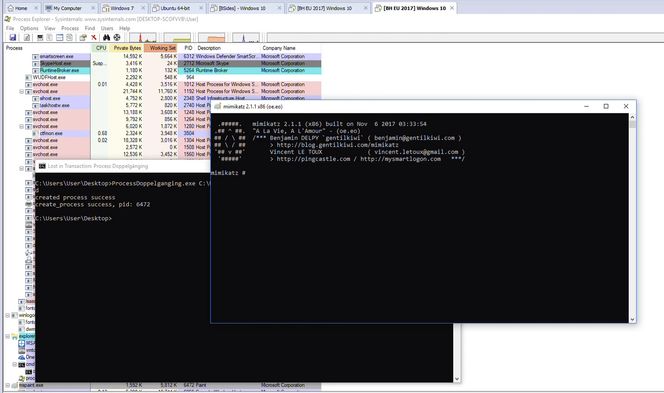Sort by the Private Bytes column header
The height and width of the screenshot is (393, 664).
[x=127, y=48]
